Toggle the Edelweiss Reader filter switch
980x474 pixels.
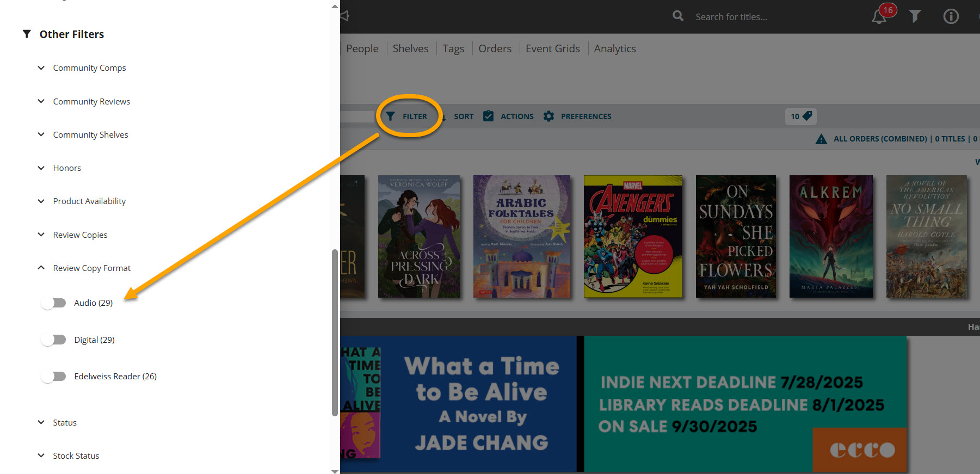(53, 377)
